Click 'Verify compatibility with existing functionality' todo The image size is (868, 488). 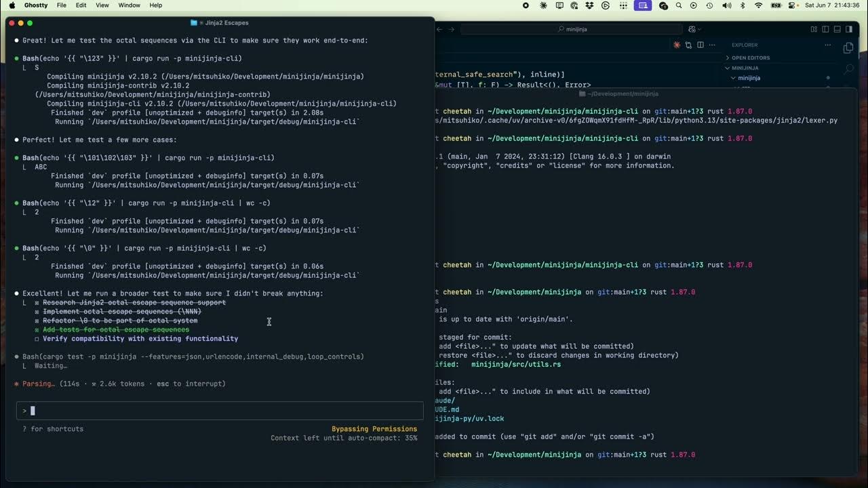pos(140,338)
